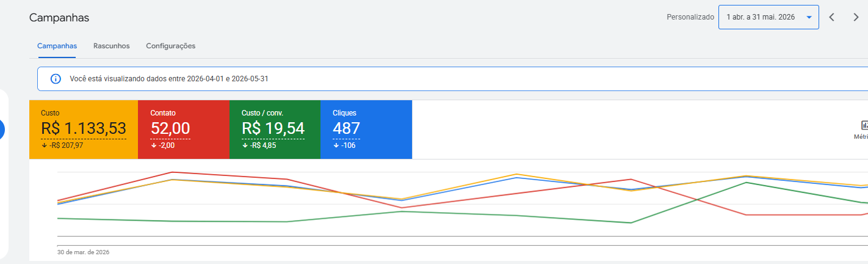Click the -R$ 4,85 change text
Viewport: 868px width, 264px height.
coord(262,145)
